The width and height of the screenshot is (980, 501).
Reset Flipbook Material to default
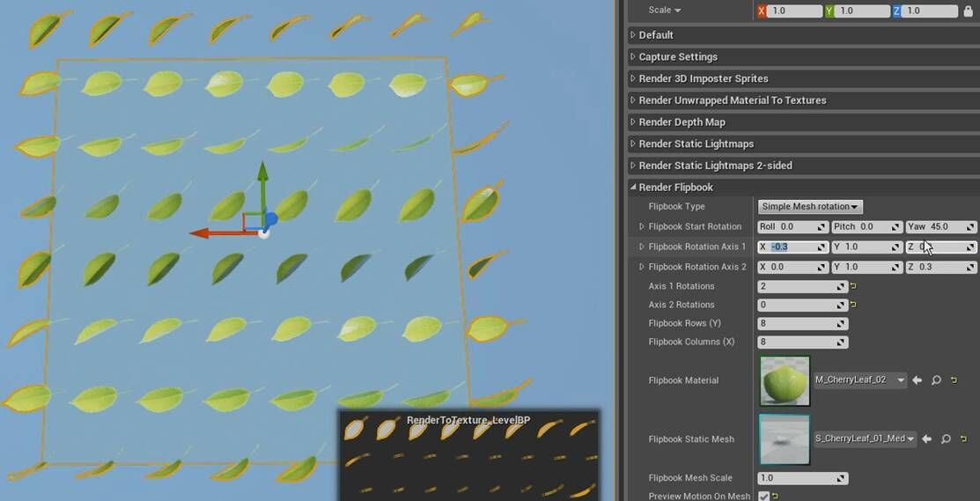[x=954, y=379]
